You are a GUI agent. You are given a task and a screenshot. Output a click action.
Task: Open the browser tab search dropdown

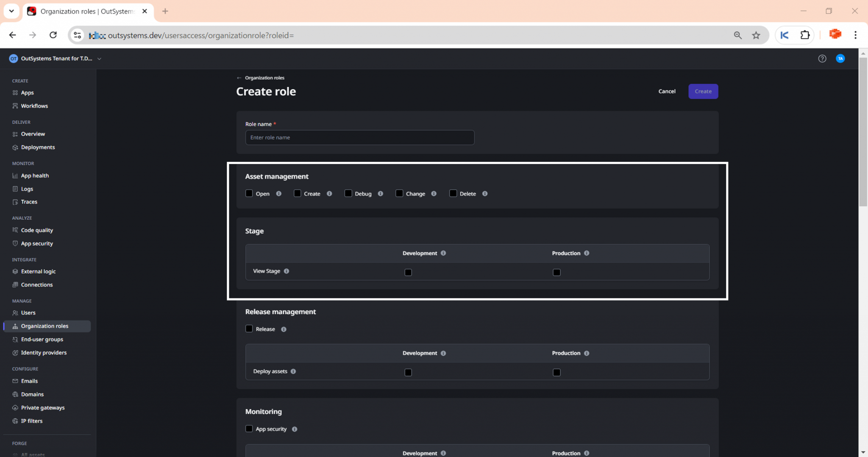point(11,11)
